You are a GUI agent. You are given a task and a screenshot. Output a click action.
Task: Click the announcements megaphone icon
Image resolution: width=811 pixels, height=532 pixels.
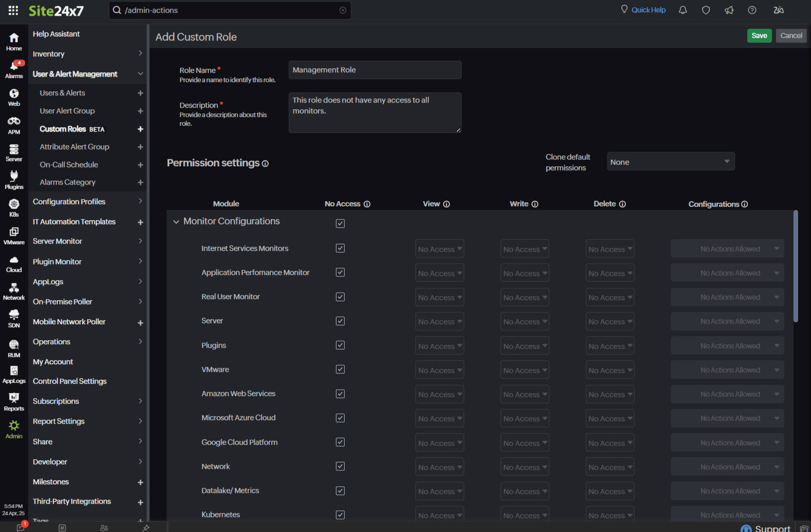[729, 10]
